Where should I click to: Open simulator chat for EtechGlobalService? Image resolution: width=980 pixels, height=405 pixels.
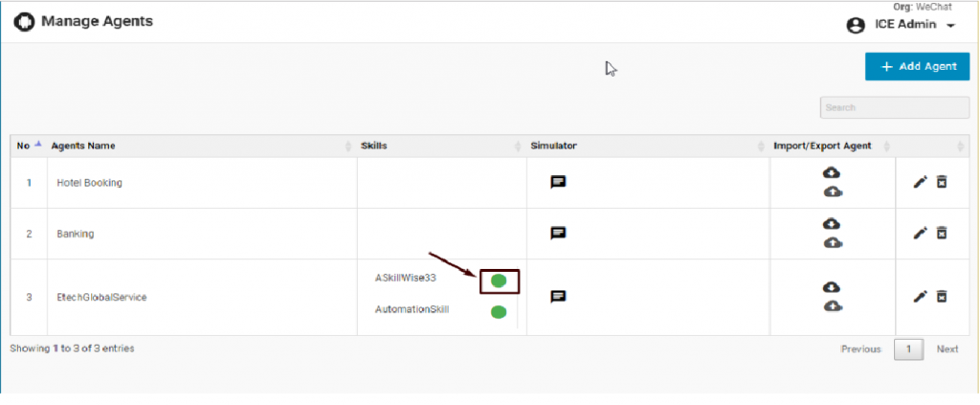coord(559,297)
